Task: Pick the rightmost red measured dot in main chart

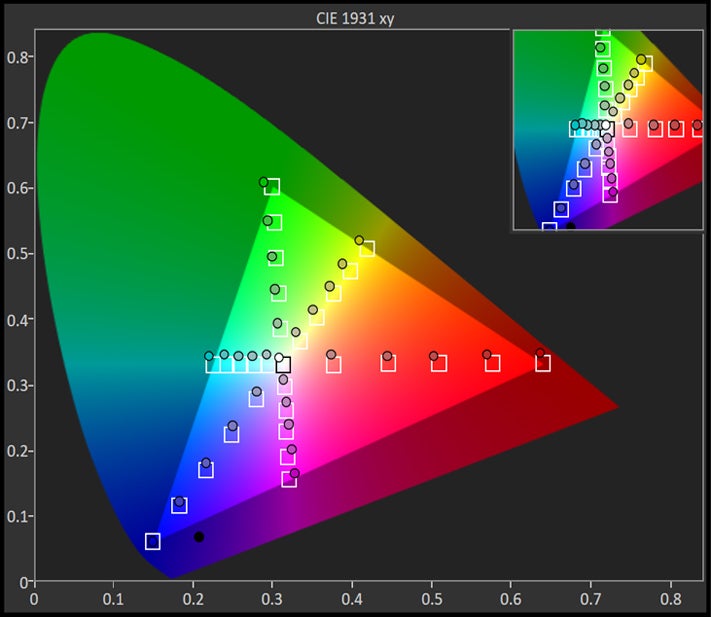Action: [x=540, y=354]
